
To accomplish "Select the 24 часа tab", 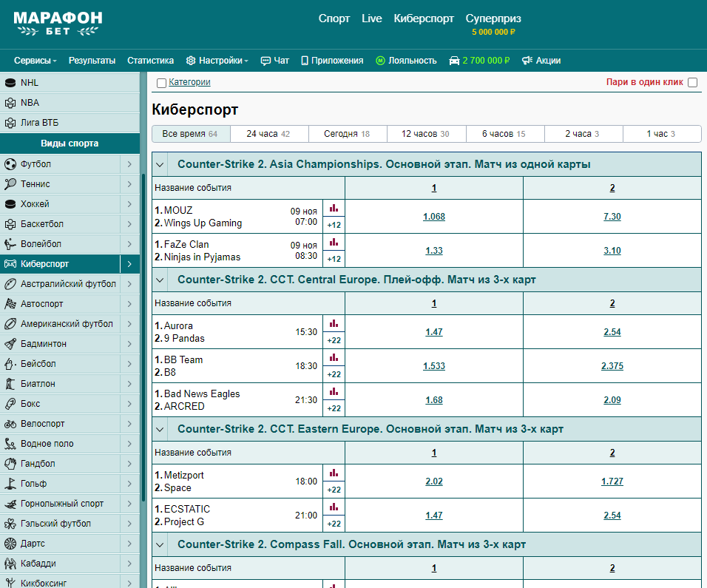I will pos(270,134).
